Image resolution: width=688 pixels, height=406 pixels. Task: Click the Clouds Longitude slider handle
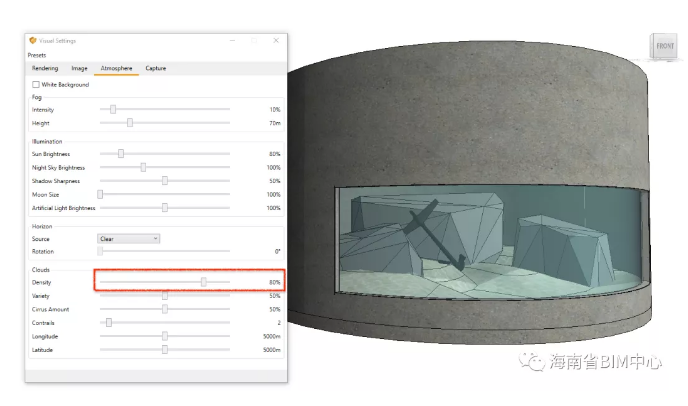click(x=165, y=336)
